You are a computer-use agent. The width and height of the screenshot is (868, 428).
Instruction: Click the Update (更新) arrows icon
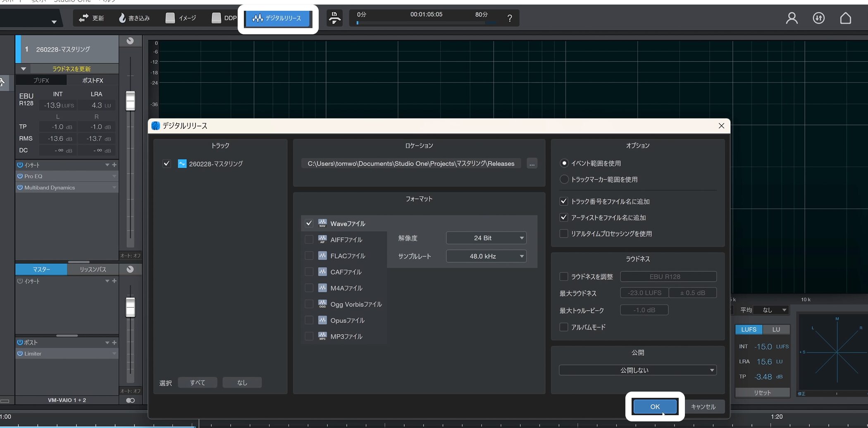pos(84,18)
